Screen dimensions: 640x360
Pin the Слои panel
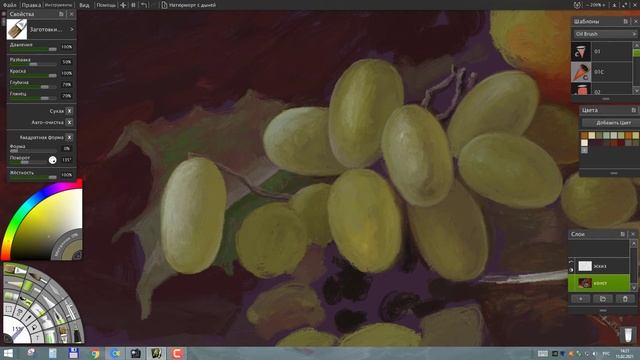click(622, 234)
